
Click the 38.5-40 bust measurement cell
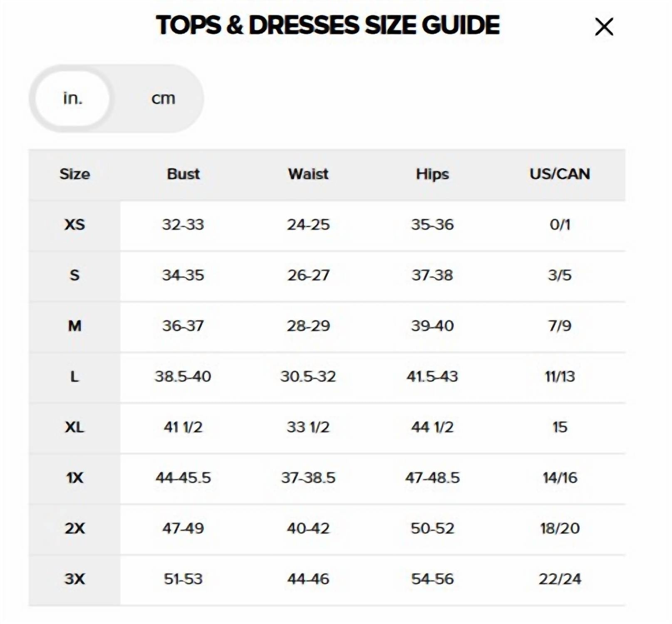pos(183,376)
